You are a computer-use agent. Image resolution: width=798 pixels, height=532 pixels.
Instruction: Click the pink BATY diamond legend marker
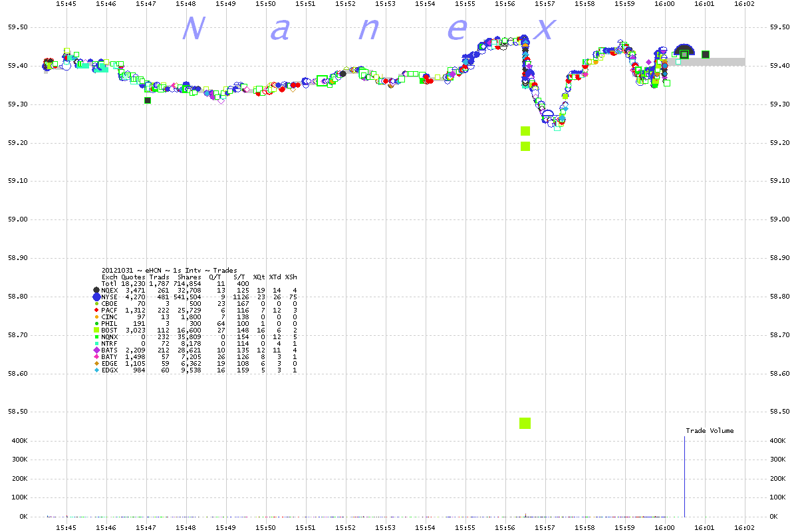click(x=96, y=356)
